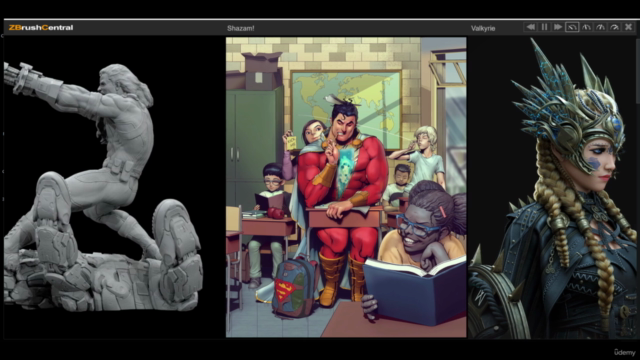The image size is (640, 360).
Task: Open the Valkyrie helmet portrait artwork
Action: tap(552, 188)
